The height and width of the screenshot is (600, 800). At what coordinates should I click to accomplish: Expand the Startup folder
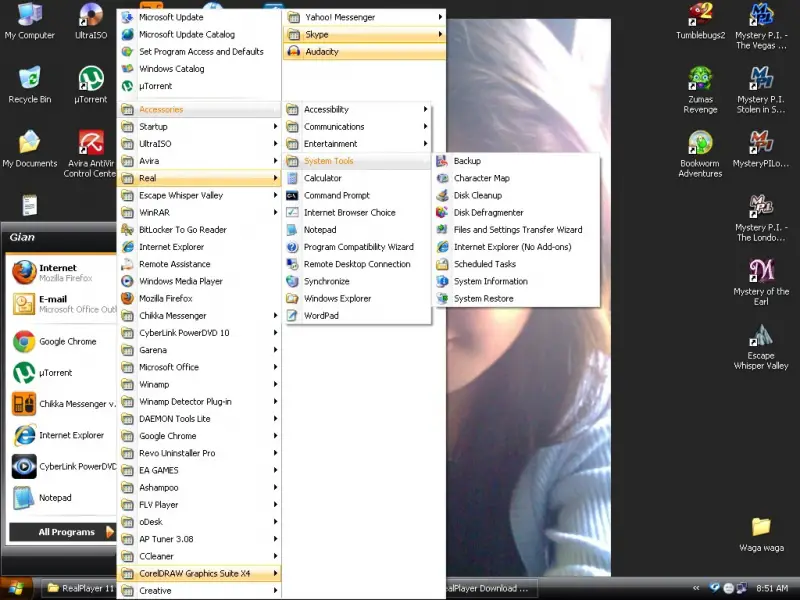(199, 127)
